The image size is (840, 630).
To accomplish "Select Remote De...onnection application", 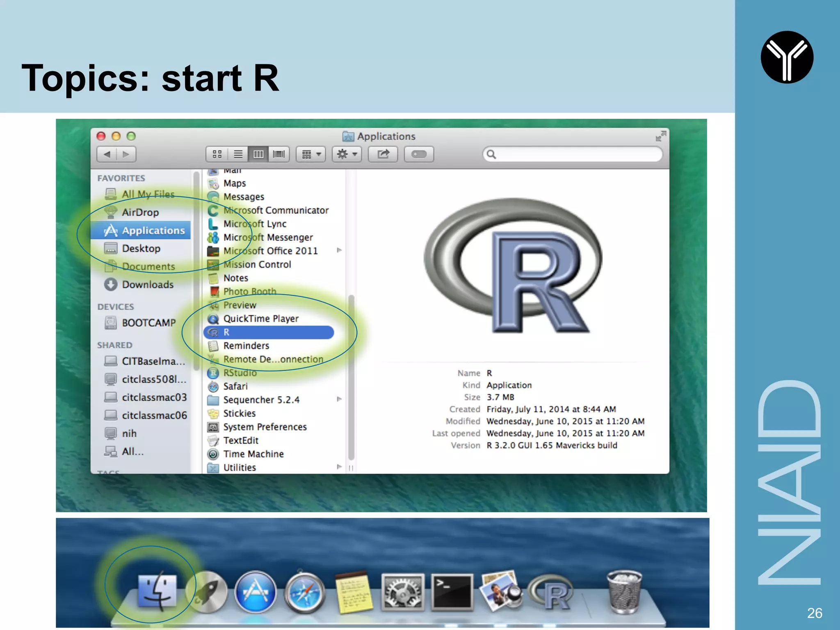I will tap(274, 359).
